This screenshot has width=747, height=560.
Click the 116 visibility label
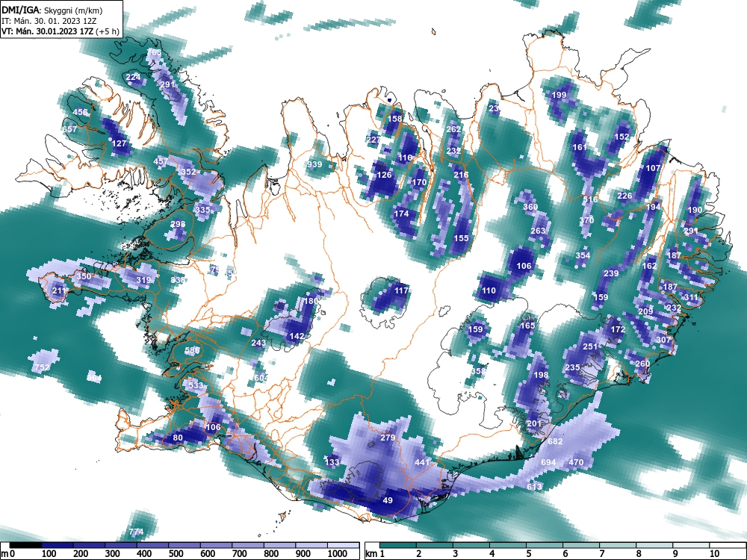click(x=406, y=158)
